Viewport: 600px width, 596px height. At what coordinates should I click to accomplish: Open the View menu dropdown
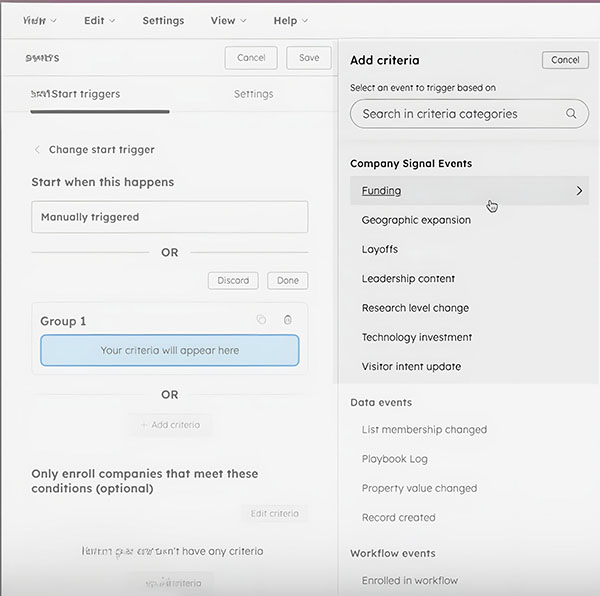tap(229, 20)
